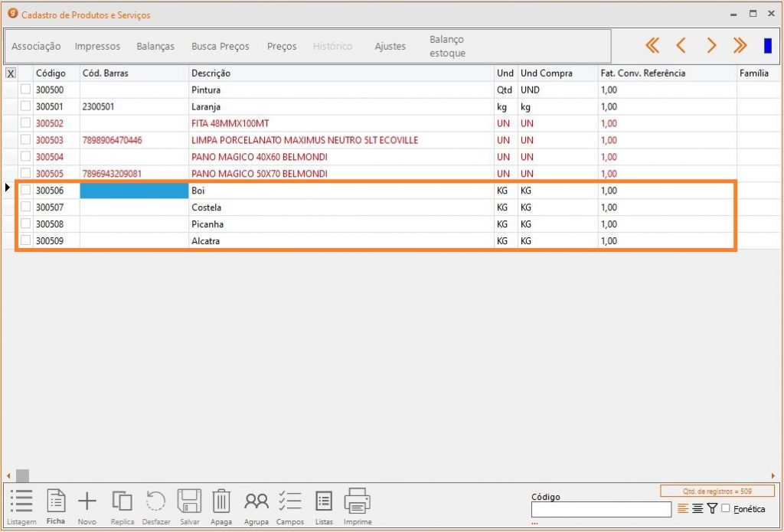
Task: Open the Listagem view icon
Action: coord(21,502)
